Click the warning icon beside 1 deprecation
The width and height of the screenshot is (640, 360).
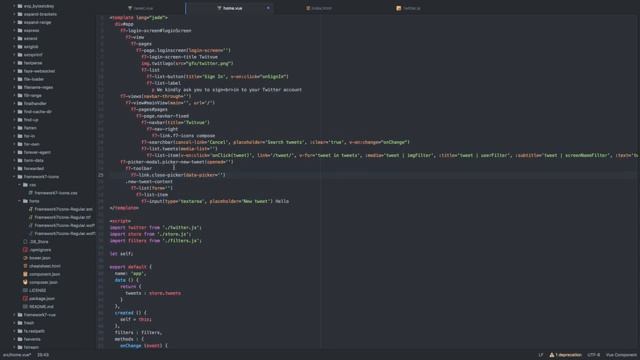(552, 355)
